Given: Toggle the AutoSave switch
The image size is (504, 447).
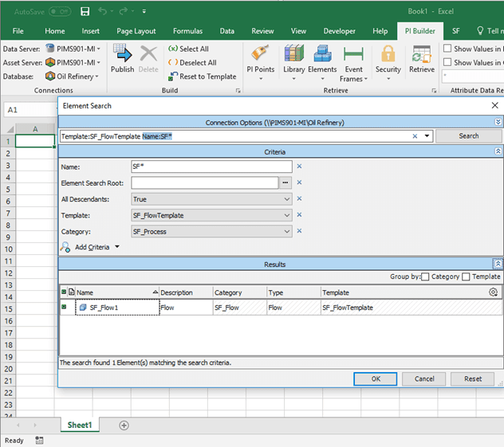Looking at the screenshot, I should (60, 12).
